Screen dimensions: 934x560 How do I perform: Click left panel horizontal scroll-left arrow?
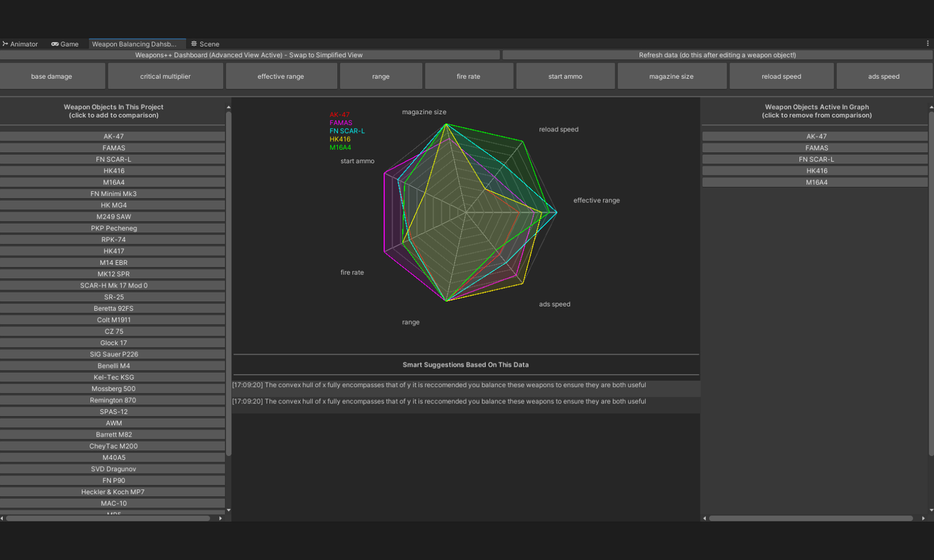[x=2, y=518]
